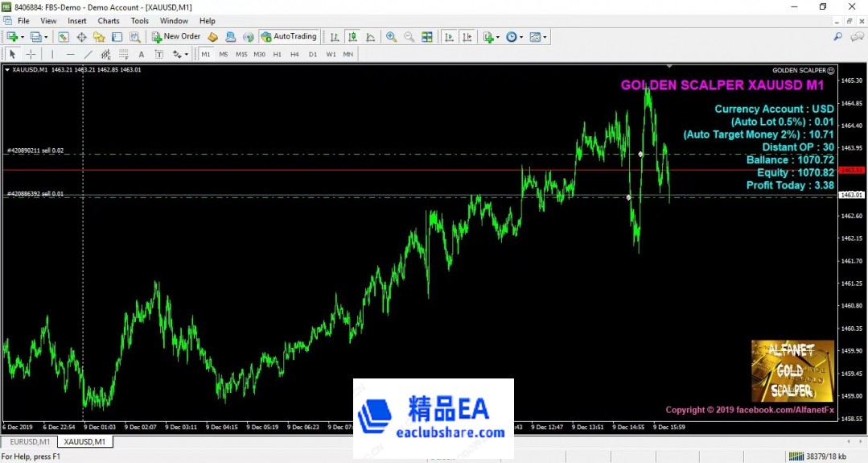
Task: Open the New Chart tool
Action: [12, 37]
